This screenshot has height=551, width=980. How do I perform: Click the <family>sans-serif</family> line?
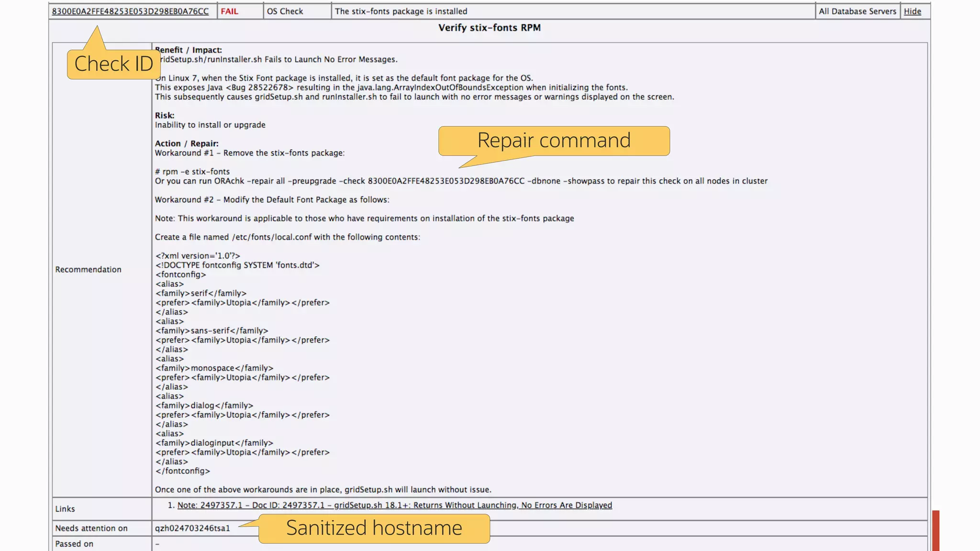click(211, 331)
